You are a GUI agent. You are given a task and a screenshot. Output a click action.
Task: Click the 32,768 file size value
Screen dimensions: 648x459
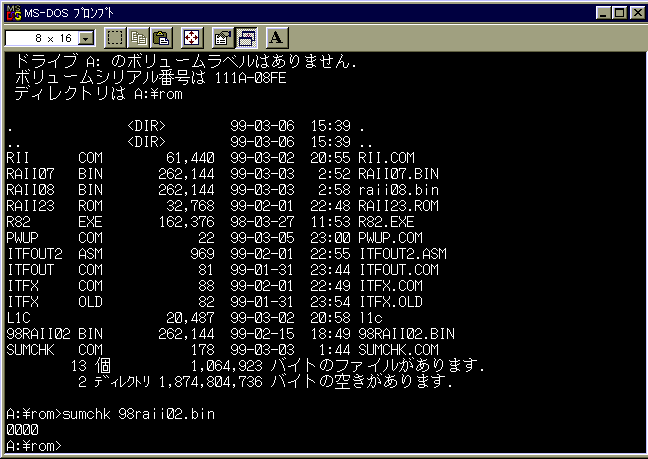pos(190,206)
